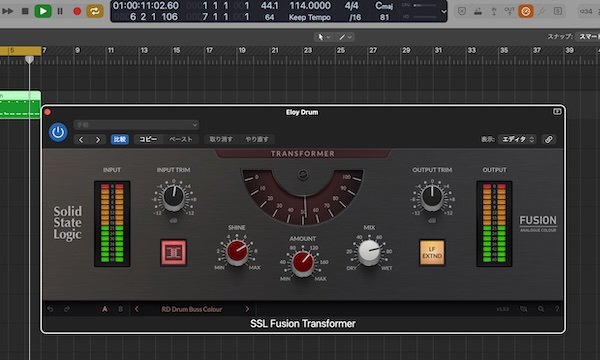
Task: Click the INPUT TRIM knob
Action: pyautogui.click(x=173, y=198)
